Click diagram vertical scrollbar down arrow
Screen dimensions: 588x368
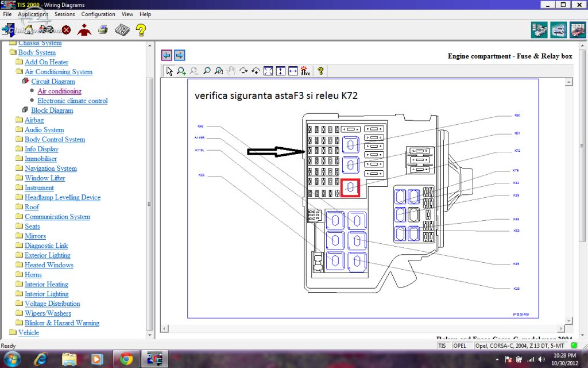tap(569, 321)
